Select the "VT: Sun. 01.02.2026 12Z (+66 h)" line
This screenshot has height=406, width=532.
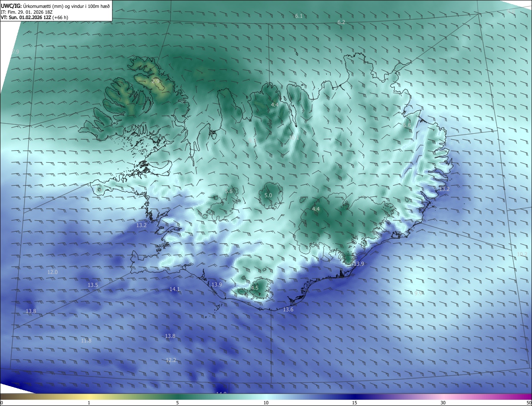pyautogui.click(x=34, y=17)
